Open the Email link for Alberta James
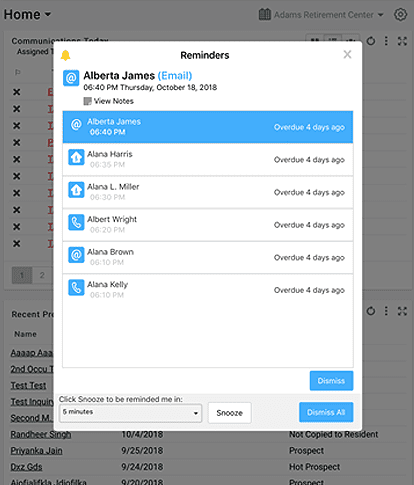Viewport: 414px width, 485px height. coord(175,76)
